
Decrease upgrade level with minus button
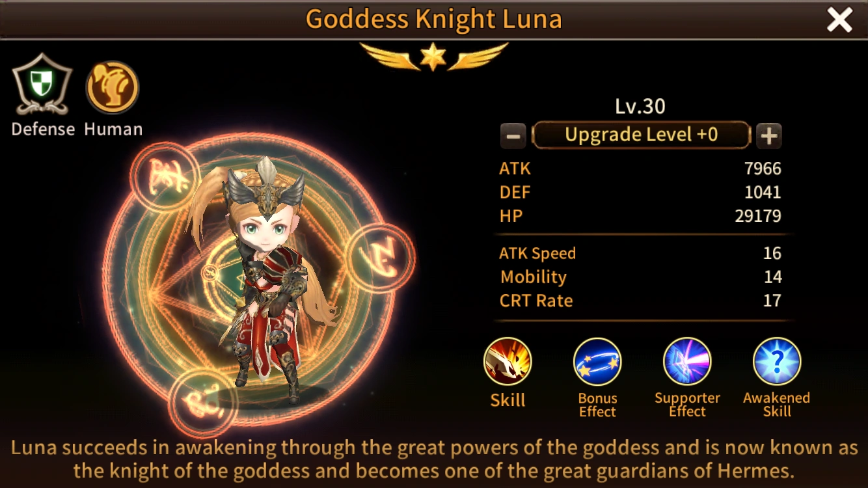pyautogui.click(x=513, y=136)
